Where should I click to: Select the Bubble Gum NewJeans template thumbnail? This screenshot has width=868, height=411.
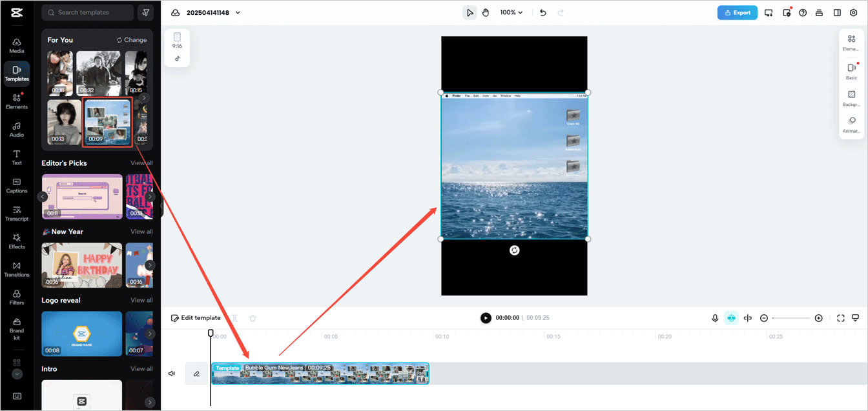[x=107, y=122]
